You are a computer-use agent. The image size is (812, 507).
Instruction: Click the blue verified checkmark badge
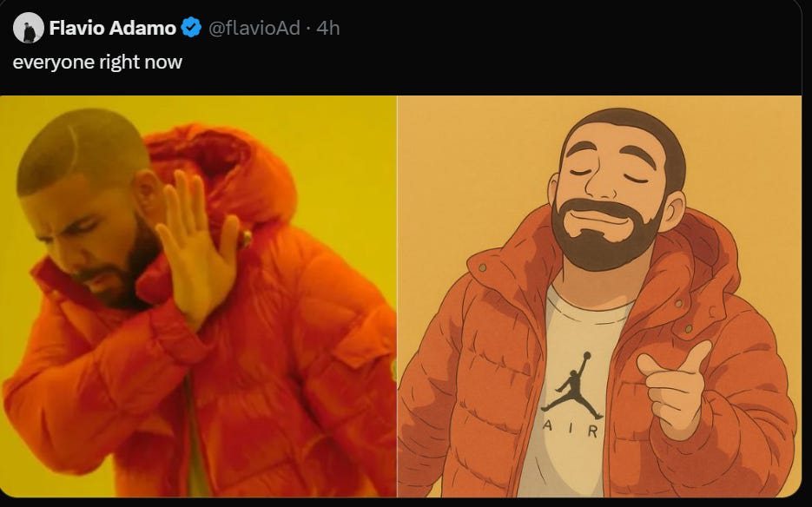192,28
